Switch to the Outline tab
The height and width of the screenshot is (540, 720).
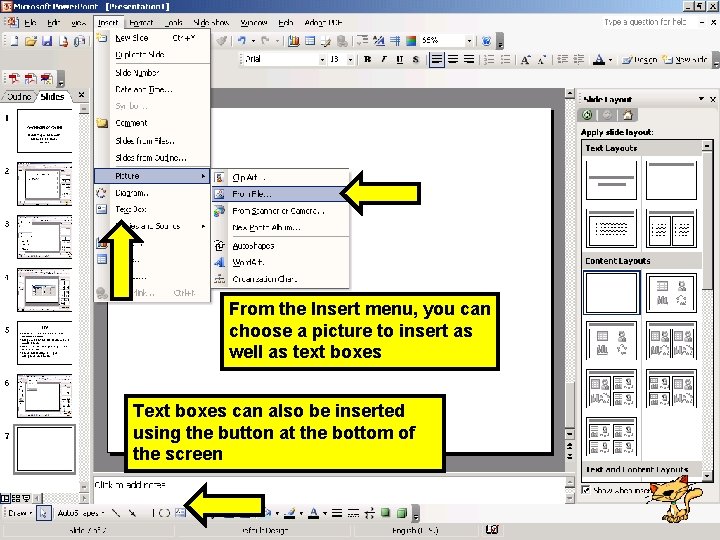[18, 96]
